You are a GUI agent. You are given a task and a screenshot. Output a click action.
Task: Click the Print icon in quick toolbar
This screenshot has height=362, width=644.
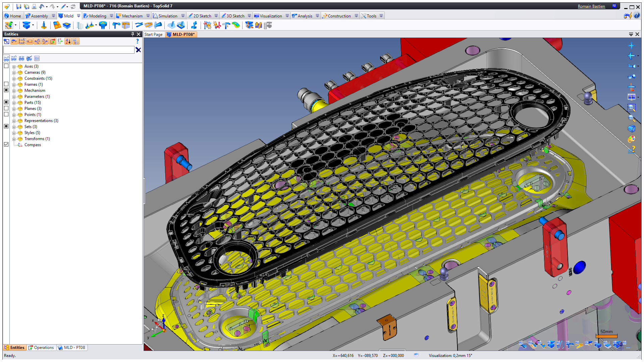(x=34, y=6)
